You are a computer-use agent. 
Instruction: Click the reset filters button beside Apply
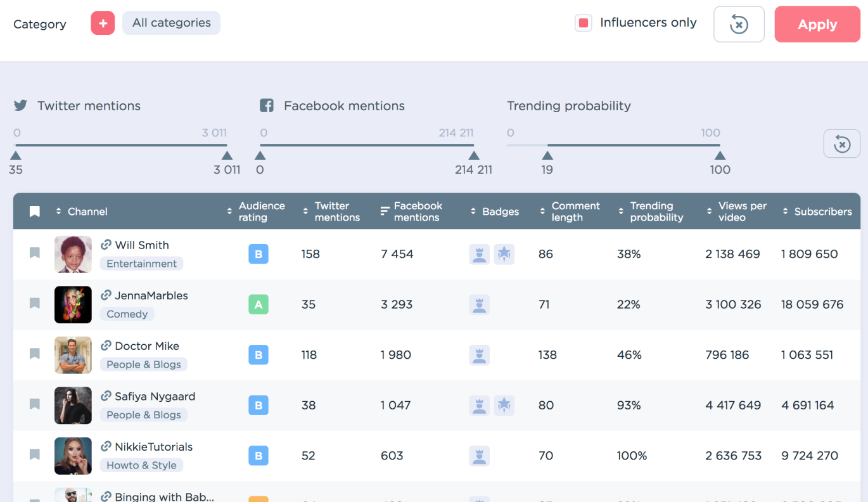pos(739,24)
